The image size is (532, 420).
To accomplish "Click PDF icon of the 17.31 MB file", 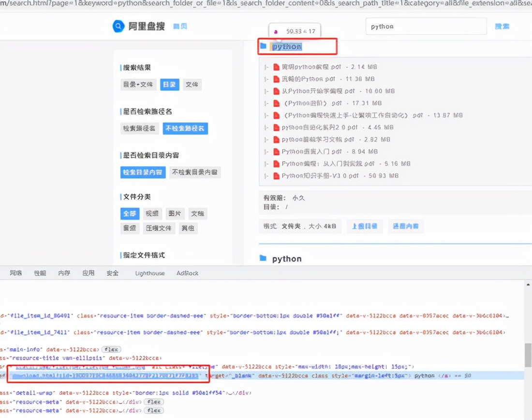I will [x=276, y=103].
